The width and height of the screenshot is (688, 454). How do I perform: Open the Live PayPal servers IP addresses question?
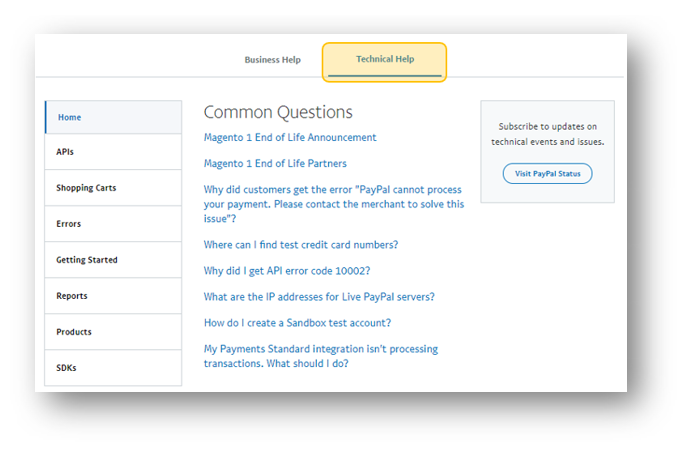click(319, 297)
